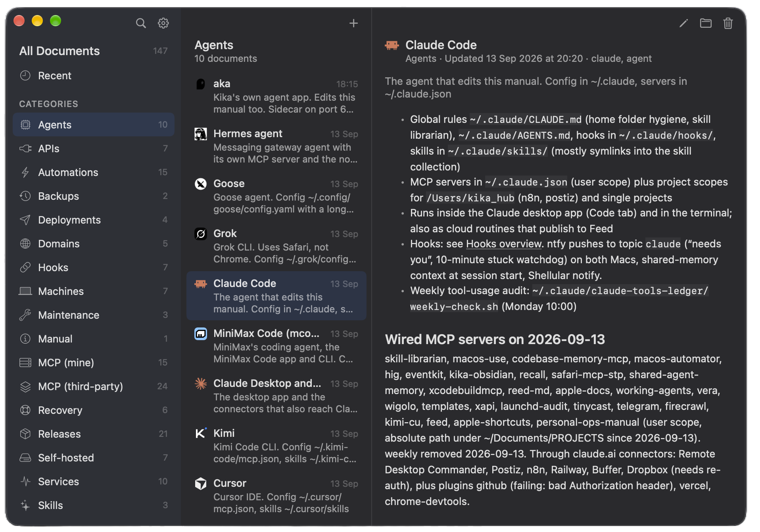Select the Claude Code list entry

point(276,296)
